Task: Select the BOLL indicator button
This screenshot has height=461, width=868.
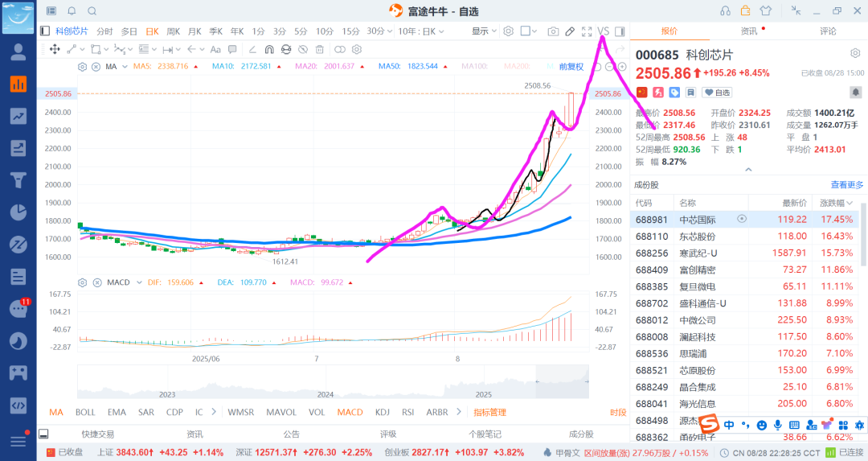Action: [x=85, y=412]
